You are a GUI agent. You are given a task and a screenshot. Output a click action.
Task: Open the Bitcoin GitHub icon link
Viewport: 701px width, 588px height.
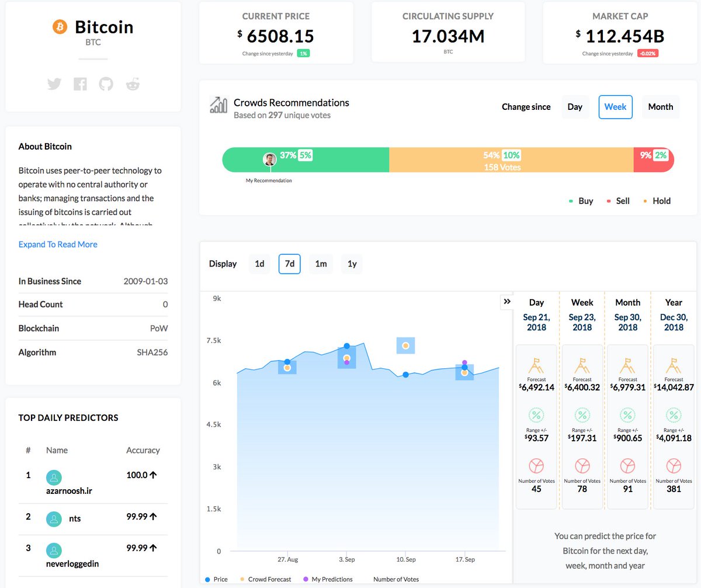coord(106,84)
